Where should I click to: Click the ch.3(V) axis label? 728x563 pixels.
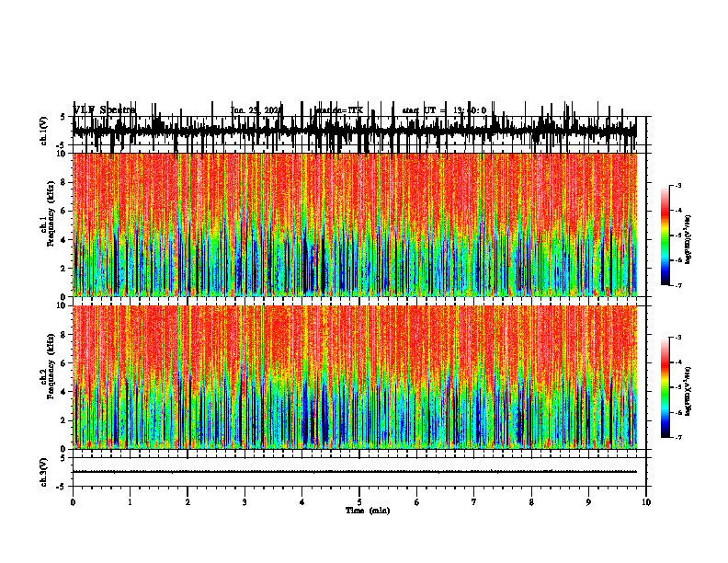pos(44,473)
